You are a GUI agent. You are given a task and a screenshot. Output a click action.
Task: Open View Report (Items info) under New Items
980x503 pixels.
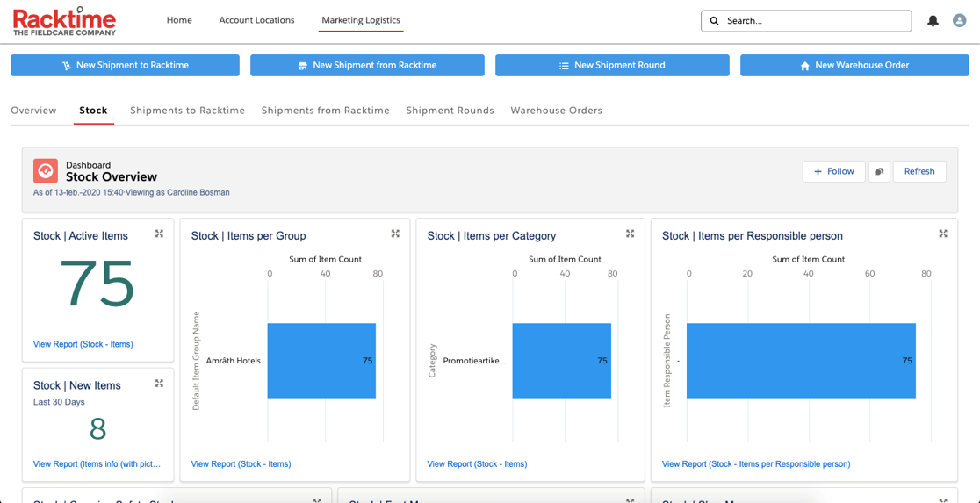(x=97, y=463)
